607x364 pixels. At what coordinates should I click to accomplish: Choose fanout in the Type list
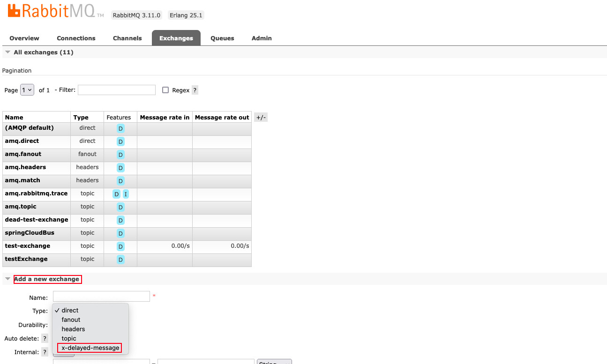click(x=90, y=319)
